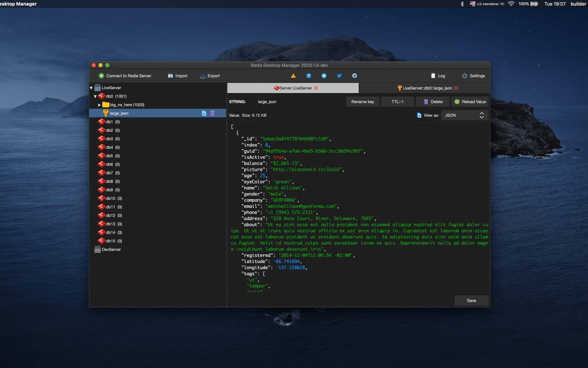Open the Twitter icon link

339,76
